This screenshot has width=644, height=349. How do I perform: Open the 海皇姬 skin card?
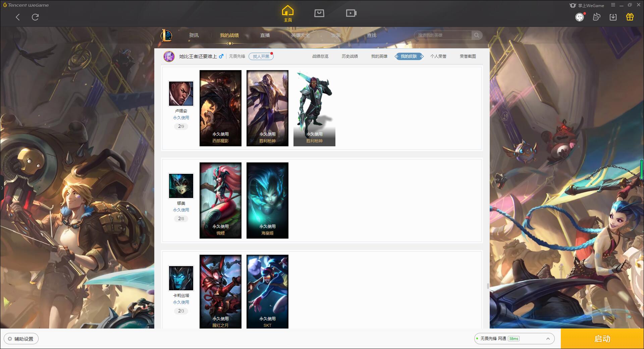(267, 200)
